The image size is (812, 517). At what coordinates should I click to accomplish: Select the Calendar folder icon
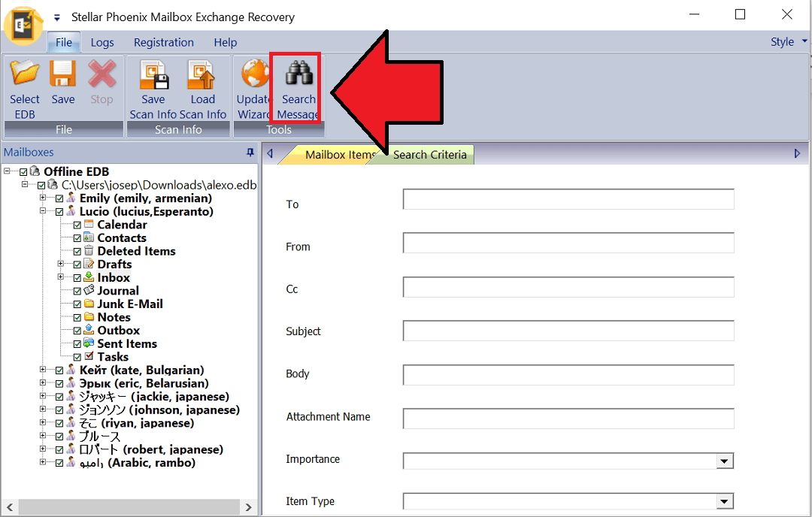click(x=89, y=224)
